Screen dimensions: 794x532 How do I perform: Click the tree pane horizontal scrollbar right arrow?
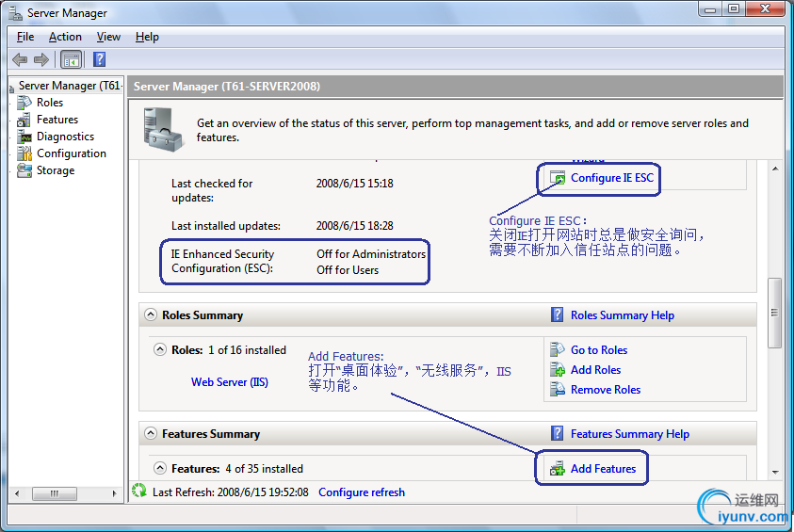tap(115, 493)
